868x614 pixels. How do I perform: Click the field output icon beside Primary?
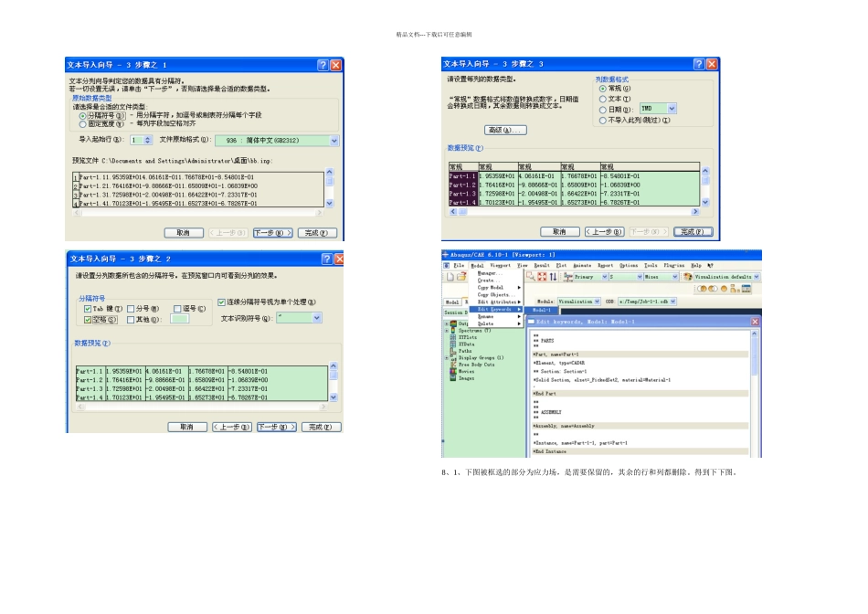pos(568,277)
